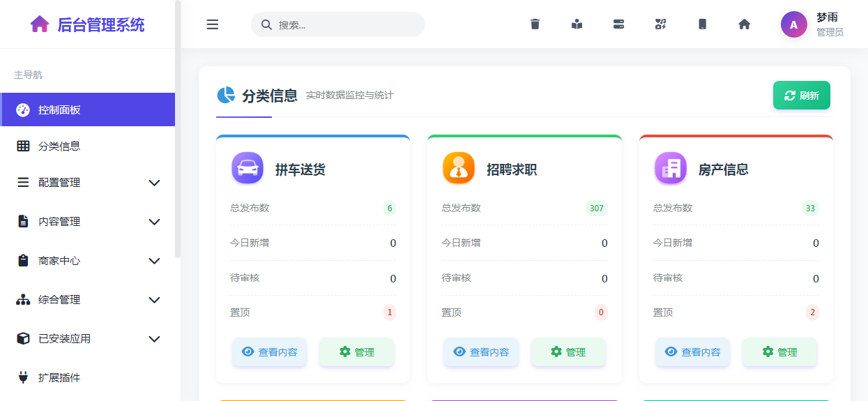Click the 房产信息 card title
Image resolution: width=868 pixels, height=401 pixels.
pyautogui.click(x=724, y=169)
